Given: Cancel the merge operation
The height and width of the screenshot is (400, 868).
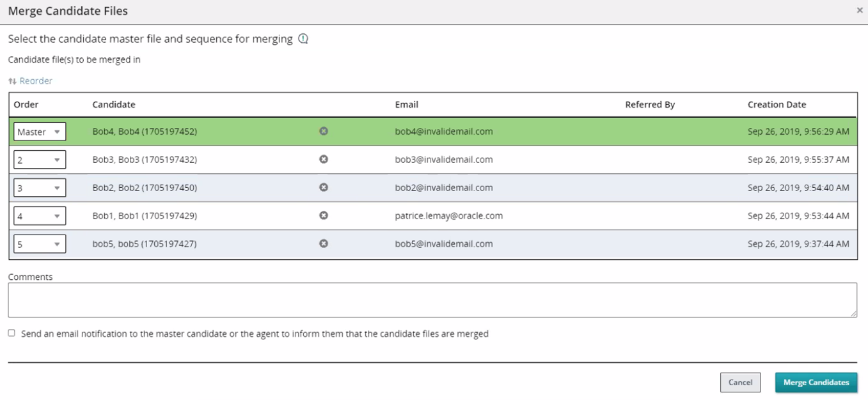Looking at the screenshot, I should 740,382.
